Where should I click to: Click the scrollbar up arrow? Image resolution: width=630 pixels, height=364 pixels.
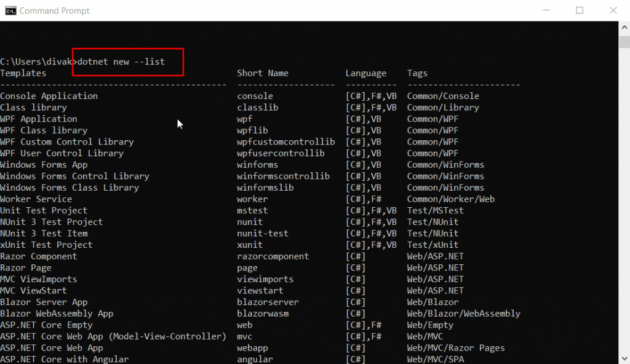[624, 27]
